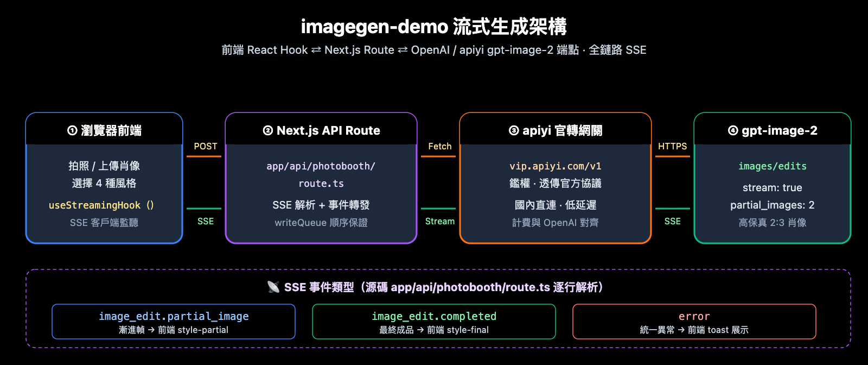
Task: Click the text 漸進幀 → 前端 style-partial
Action: pos(174,330)
